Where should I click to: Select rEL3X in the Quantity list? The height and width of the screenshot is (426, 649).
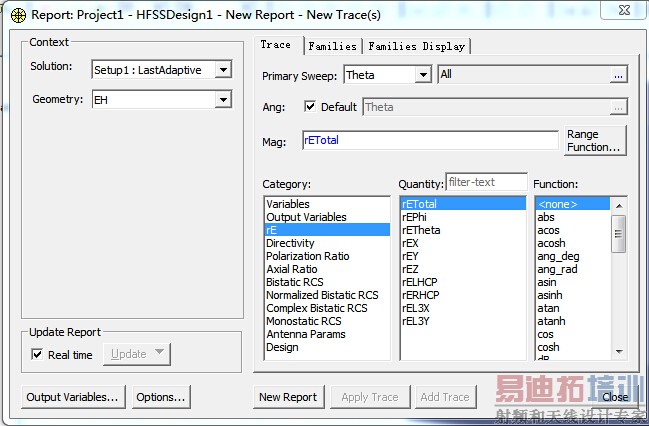[x=463, y=308]
